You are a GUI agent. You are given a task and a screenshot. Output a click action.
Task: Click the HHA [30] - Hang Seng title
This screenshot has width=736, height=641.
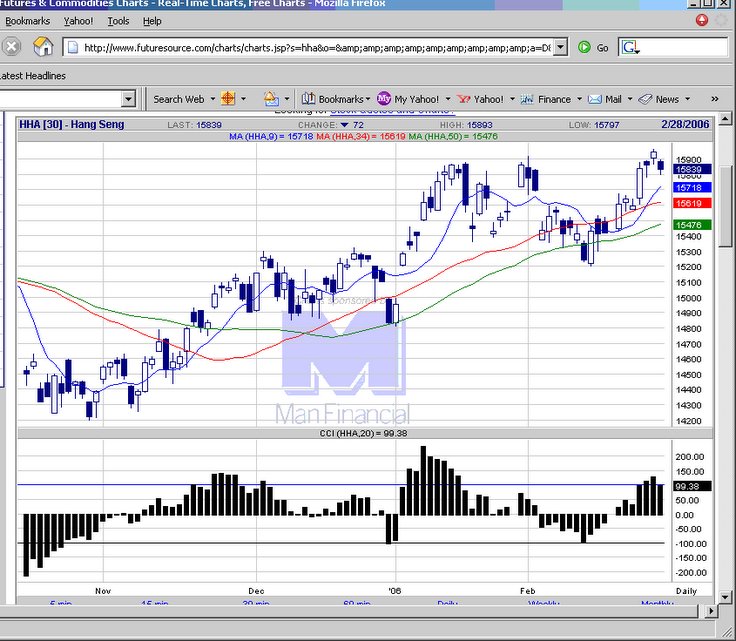[x=72, y=124]
